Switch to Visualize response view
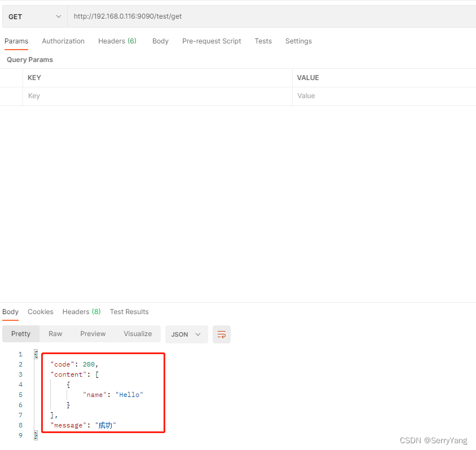 138,334
